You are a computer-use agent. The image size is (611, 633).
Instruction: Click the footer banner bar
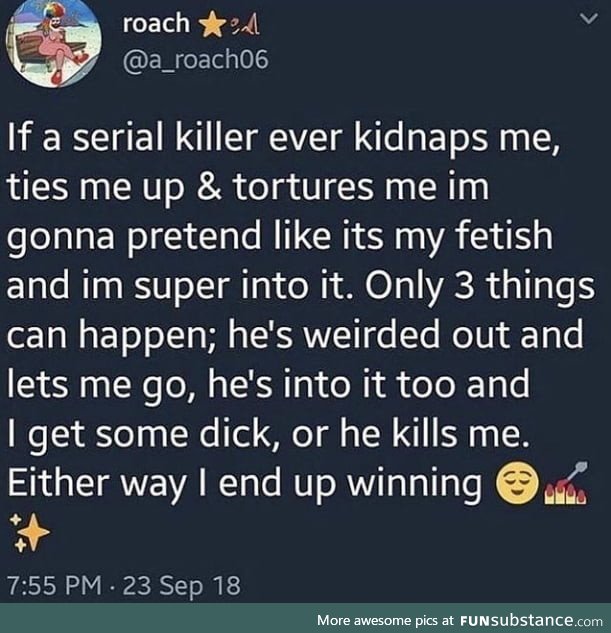[306, 618]
